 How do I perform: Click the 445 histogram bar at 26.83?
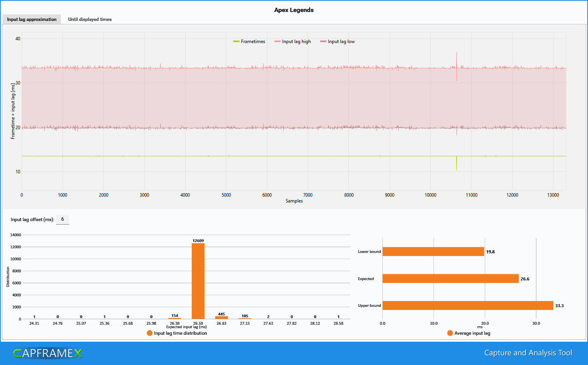click(x=222, y=317)
